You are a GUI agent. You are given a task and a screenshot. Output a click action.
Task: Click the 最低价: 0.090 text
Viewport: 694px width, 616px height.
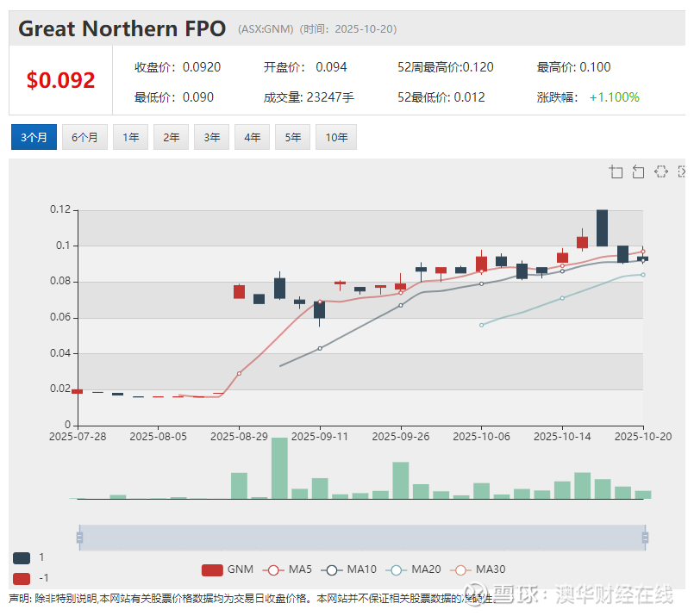174,97
